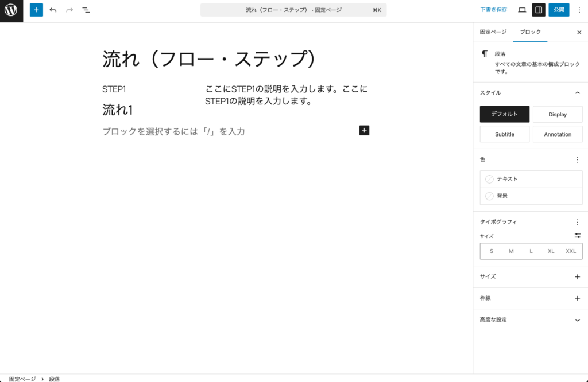Toggle the settings sidebar panel icon
The height and width of the screenshot is (382, 588).
point(539,10)
